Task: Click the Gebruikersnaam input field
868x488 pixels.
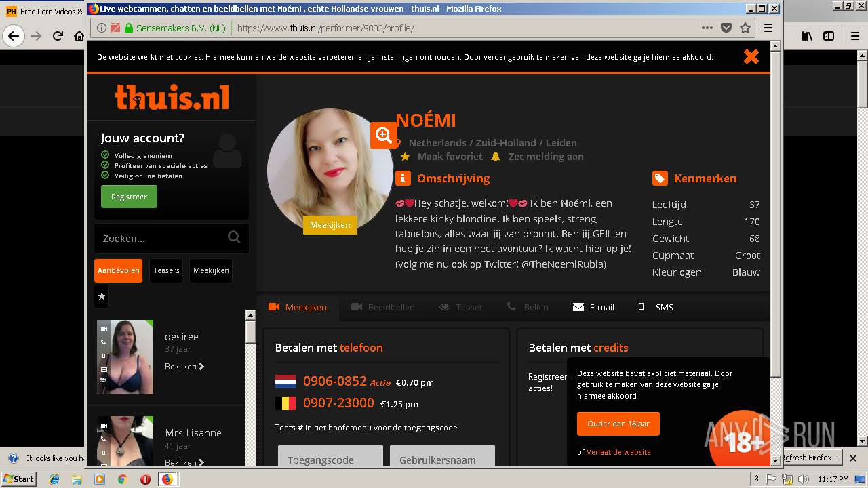Action: [442, 456]
